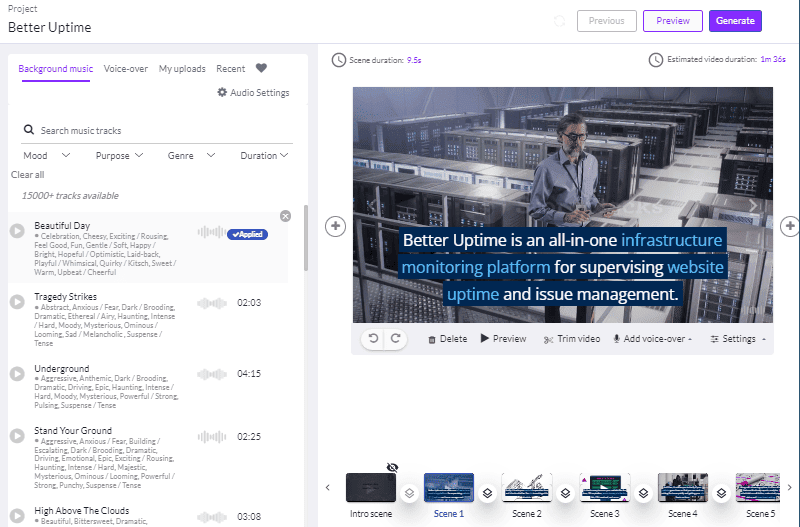800x527 pixels.
Task: Select the Scene 4 thumbnail
Action: point(683,487)
